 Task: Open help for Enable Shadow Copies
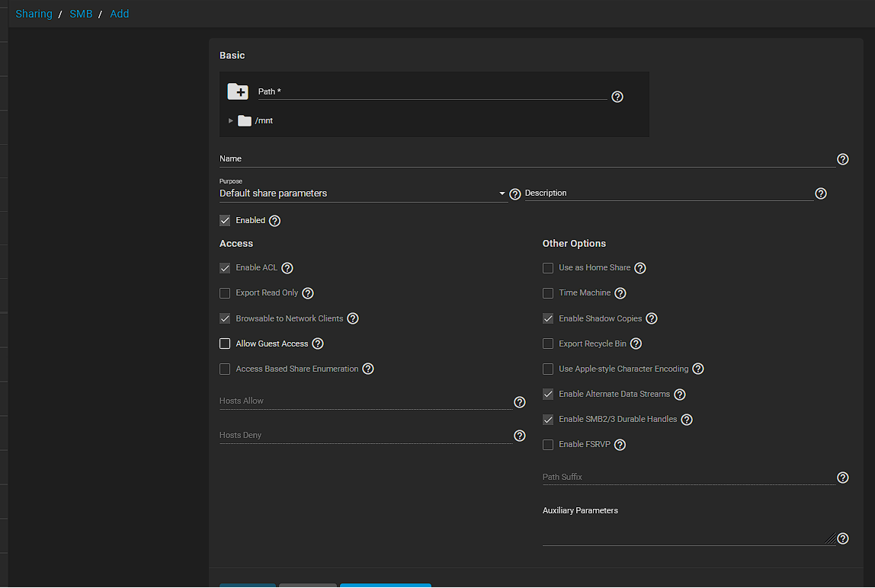(651, 318)
